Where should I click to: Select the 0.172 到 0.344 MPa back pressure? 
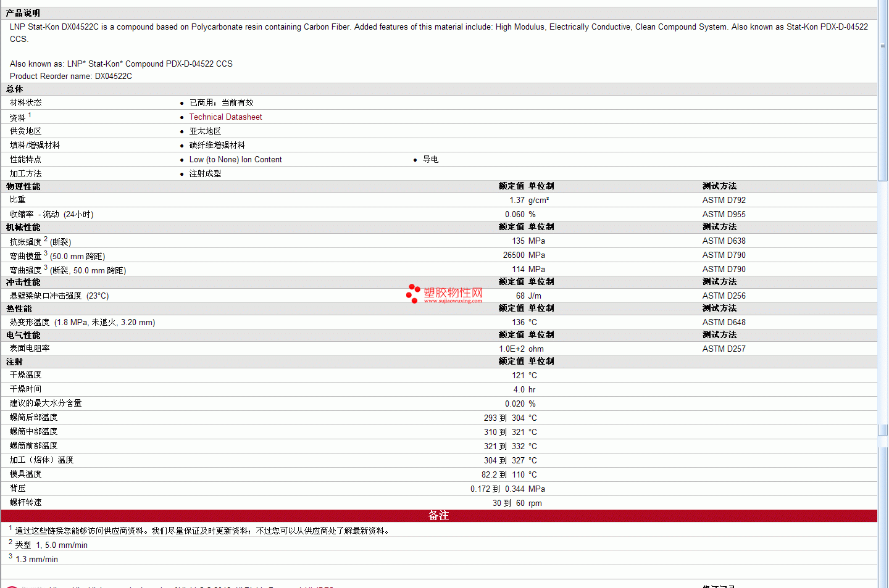click(x=507, y=489)
